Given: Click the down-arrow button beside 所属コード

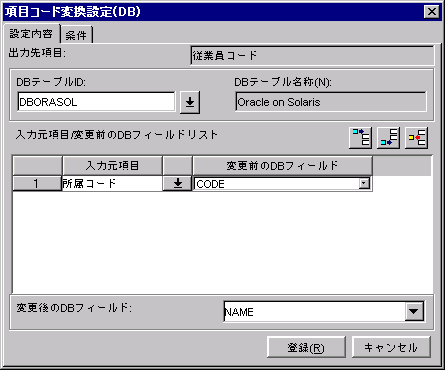Looking at the screenshot, I should pyautogui.click(x=178, y=183).
